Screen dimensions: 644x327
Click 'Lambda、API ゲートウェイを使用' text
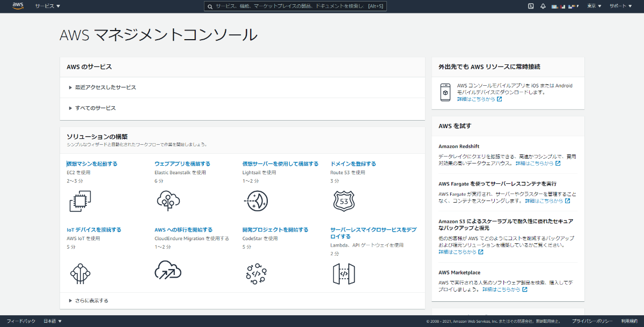coord(367,245)
